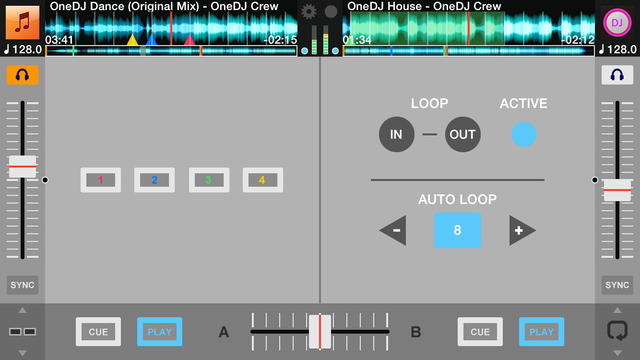Image resolution: width=640 pixels, height=360 pixels.
Task: Click the crossfader handle between A and B
Action: tap(320, 331)
